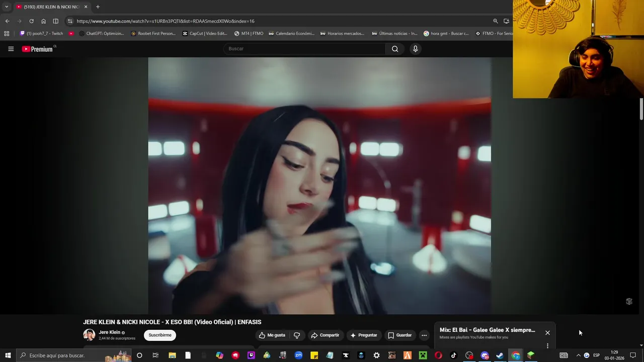Go to the browser home page
Image resolution: width=644 pixels, height=362 pixels.
tap(43, 21)
